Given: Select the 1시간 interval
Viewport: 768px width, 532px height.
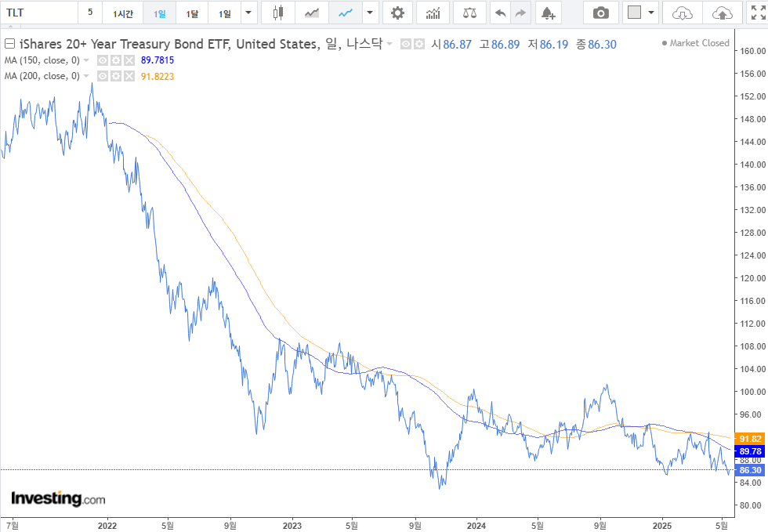Looking at the screenshot, I should (122, 13).
